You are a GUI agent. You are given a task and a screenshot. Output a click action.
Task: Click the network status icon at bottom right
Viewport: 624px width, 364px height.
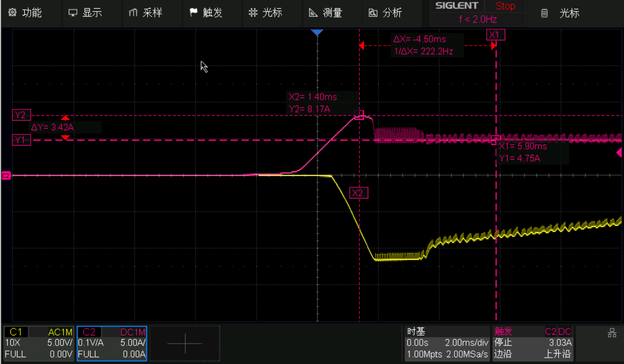click(x=612, y=333)
